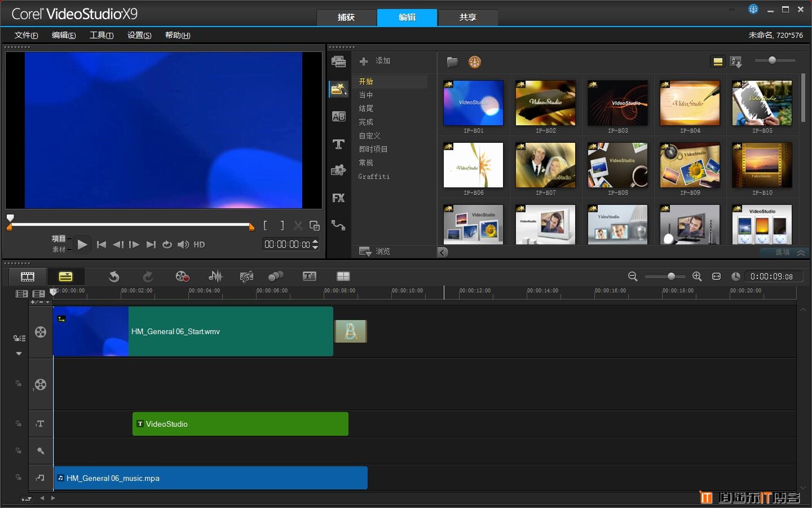The image size is (812, 508).
Task: Open the Edit tab
Action: pos(407,17)
